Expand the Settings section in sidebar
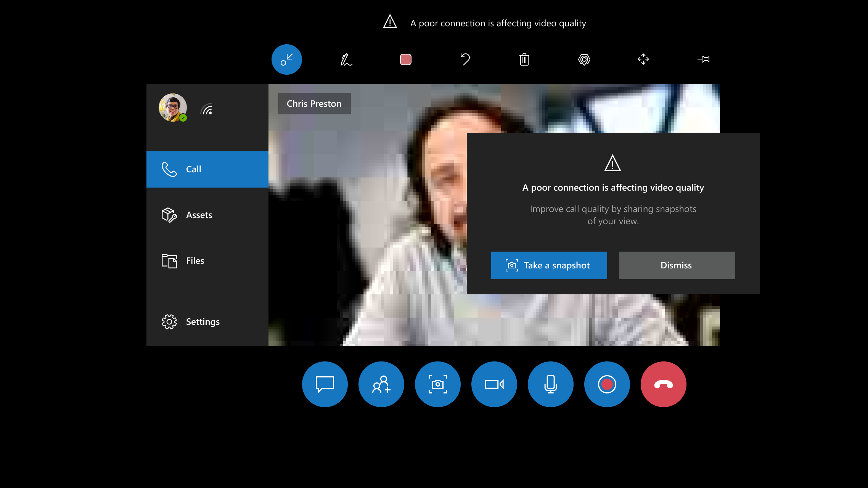This screenshot has height=488, width=868. (x=203, y=322)
